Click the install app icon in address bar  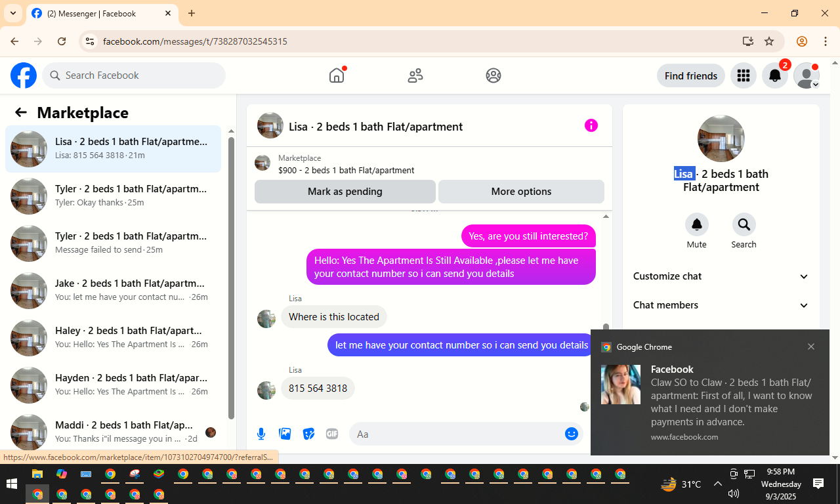point(747,41)
